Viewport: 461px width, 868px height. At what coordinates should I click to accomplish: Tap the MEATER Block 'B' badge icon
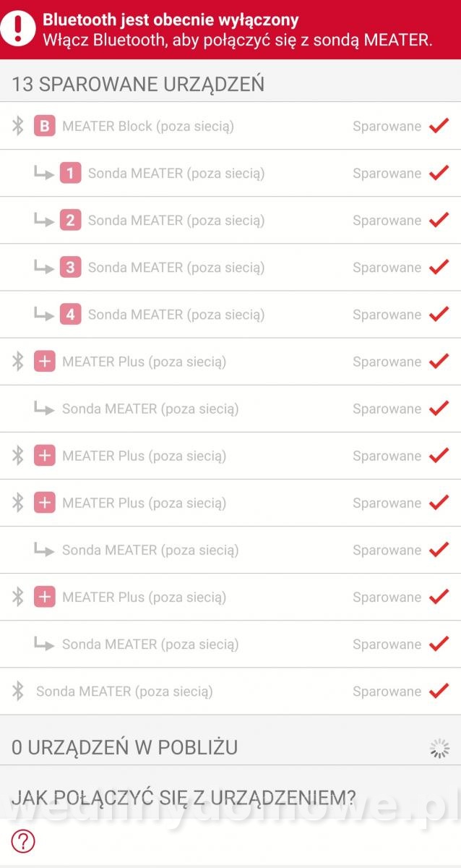(x=45, y=127)
